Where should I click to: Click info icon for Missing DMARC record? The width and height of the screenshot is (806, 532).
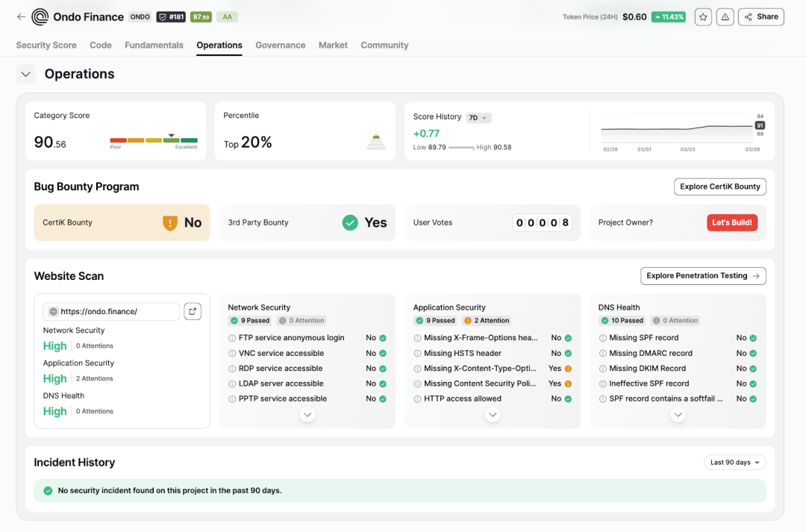click(602, 354)
